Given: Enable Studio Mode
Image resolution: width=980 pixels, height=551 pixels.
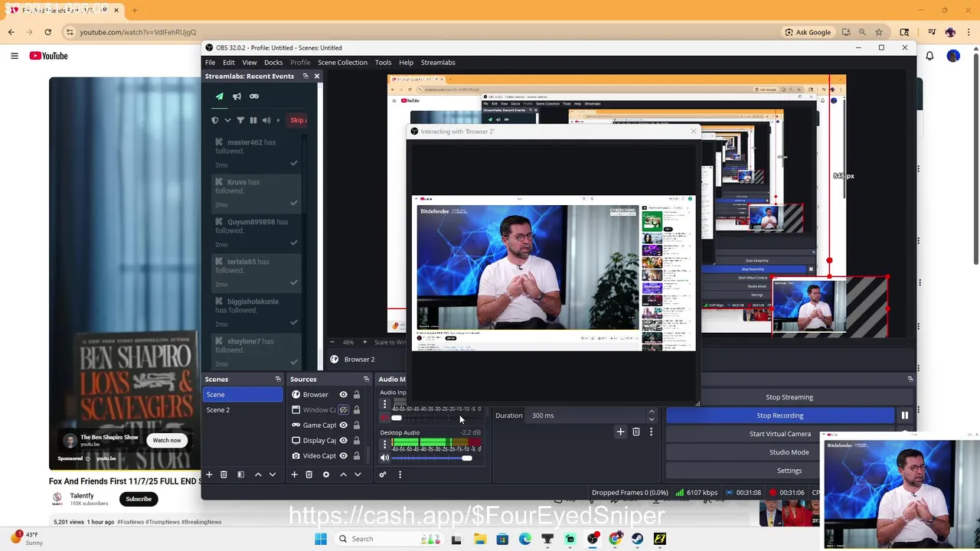Looking at the screenshot, I should point(789,452).
